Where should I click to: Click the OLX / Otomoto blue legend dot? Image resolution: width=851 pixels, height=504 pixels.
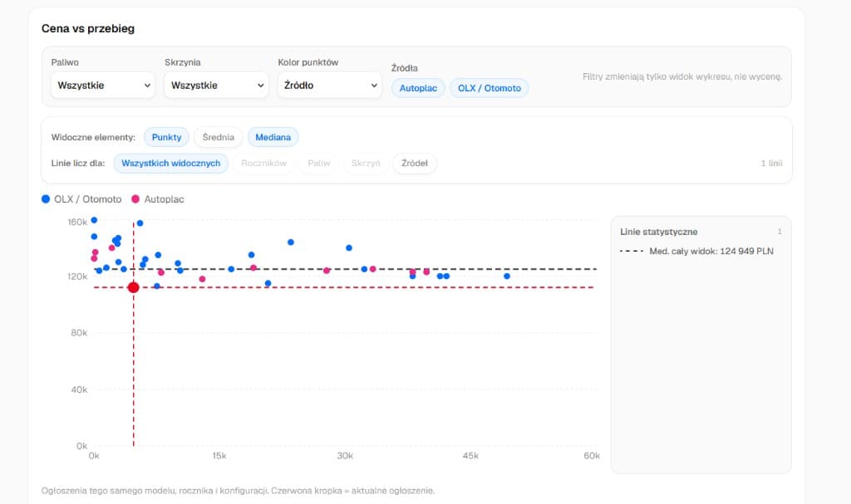tap(46, 199)
